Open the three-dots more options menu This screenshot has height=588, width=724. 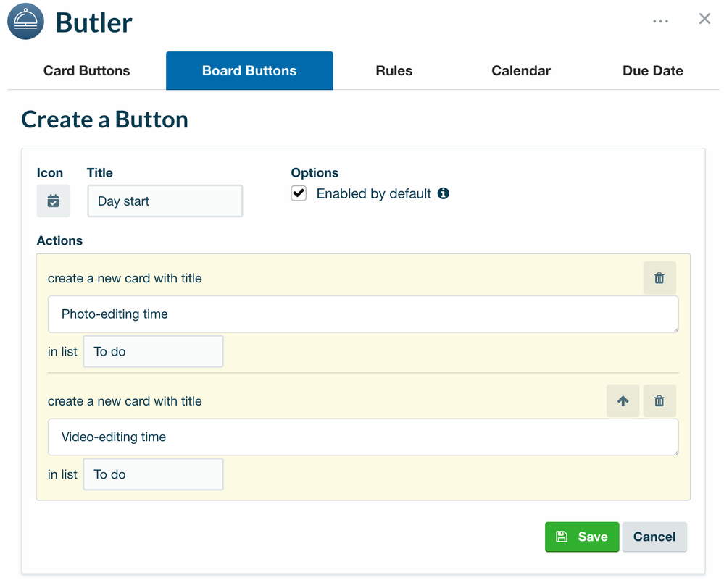(x=660, y=21)
